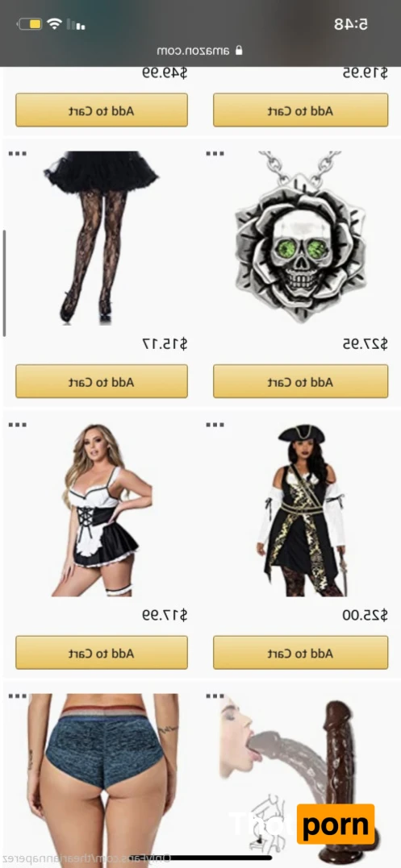401x868 pixels.
Task: Add the $49.99 item to cart
Action: click(102, 110)
